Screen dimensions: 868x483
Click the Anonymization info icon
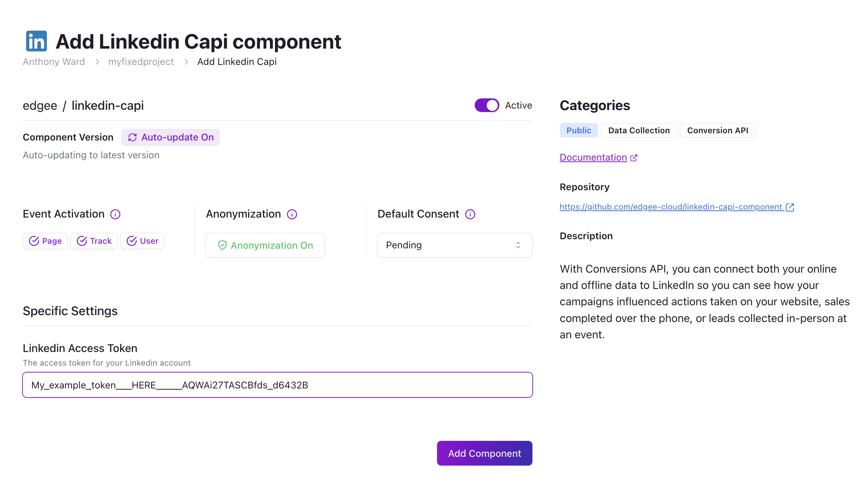pos(292,214)
